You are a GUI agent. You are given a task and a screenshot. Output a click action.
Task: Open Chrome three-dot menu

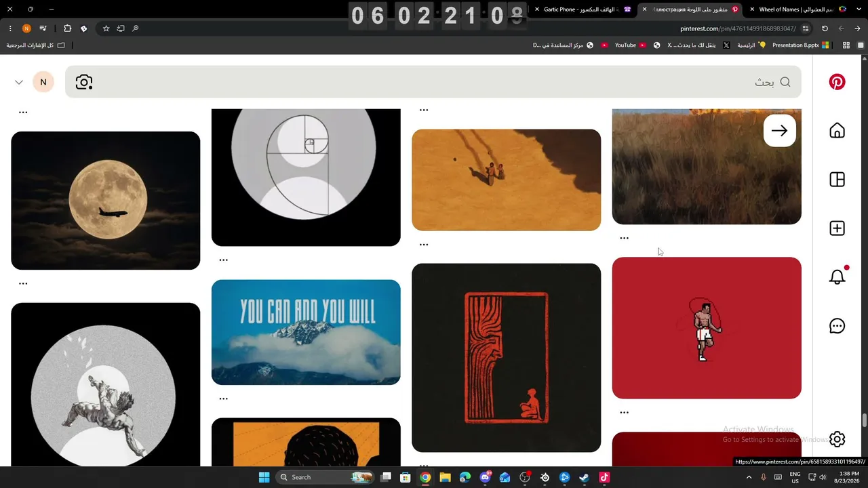[x=10, y=28]
